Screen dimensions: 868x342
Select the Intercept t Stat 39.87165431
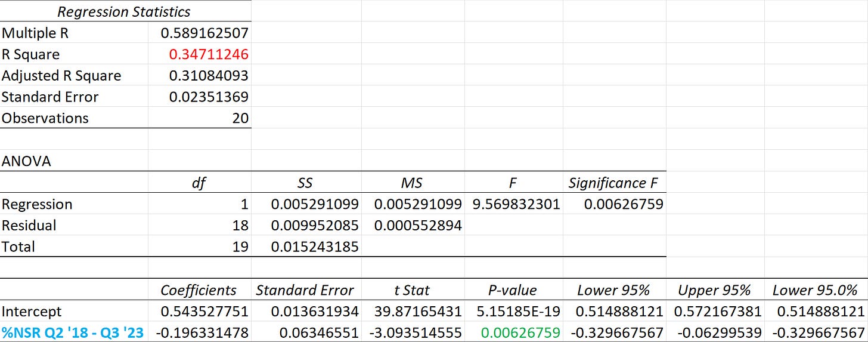tap(418, 312)
